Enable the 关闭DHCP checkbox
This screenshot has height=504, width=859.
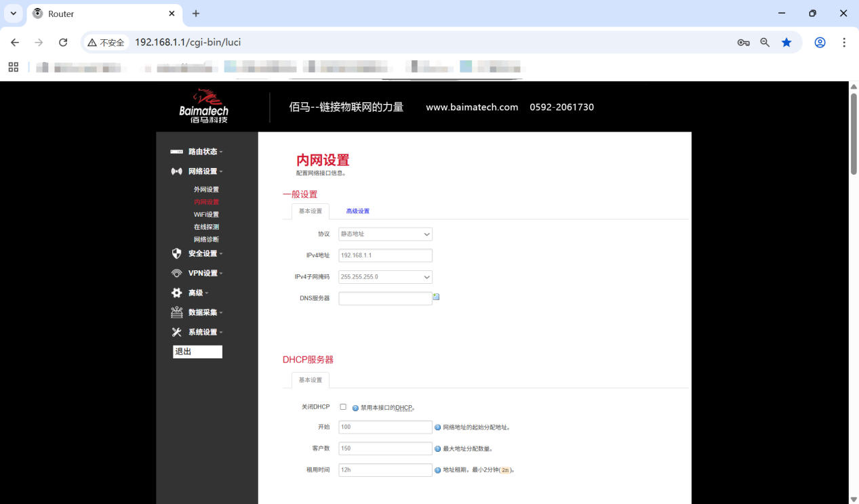343,406
